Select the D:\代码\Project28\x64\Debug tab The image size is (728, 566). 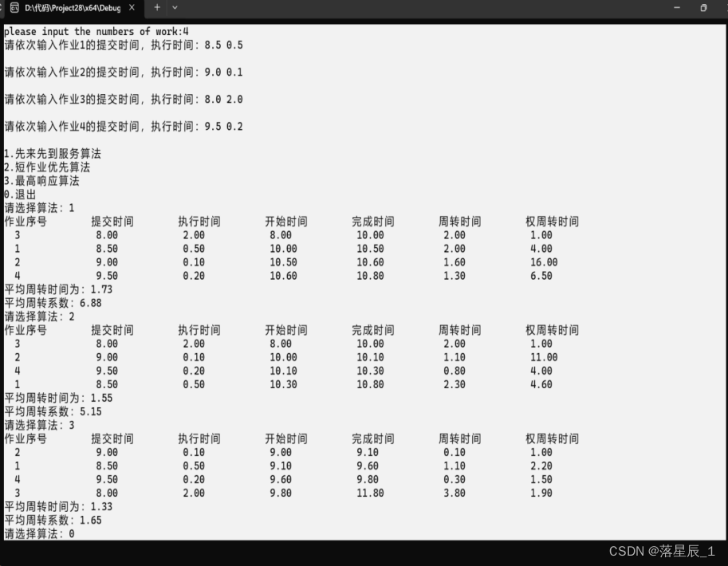click(72, 8)
